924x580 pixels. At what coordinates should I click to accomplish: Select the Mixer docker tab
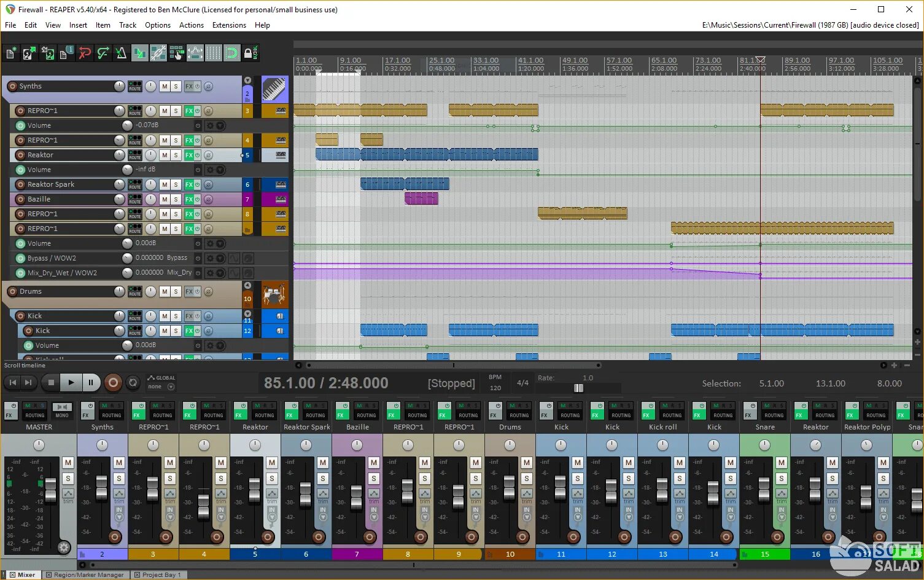[22, 575]
